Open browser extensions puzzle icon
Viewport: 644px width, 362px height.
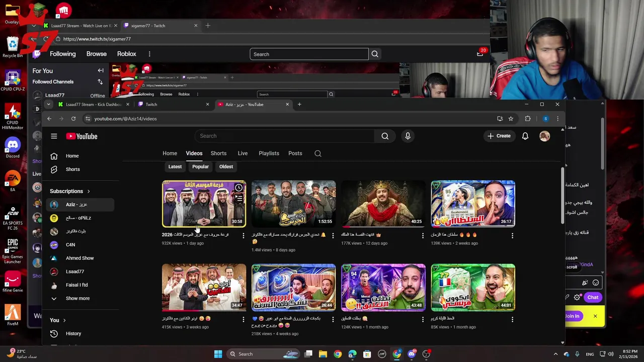point(528,119)
